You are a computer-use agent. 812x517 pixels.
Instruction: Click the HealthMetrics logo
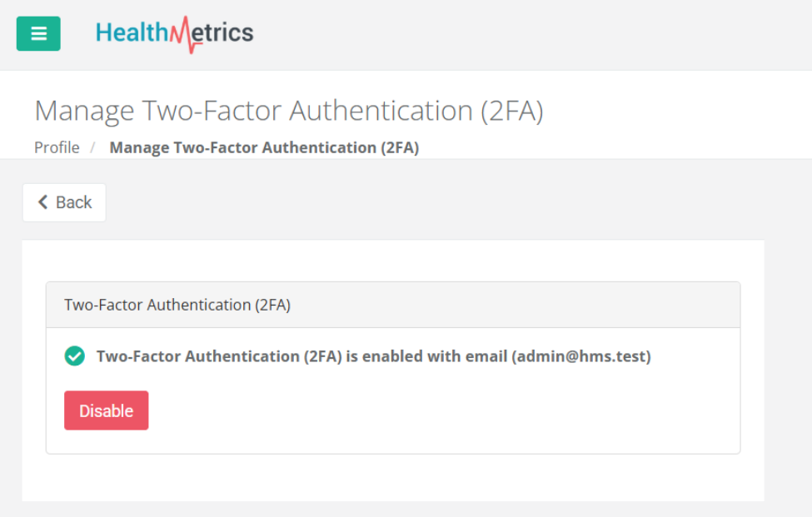click(x=174, y=33)
